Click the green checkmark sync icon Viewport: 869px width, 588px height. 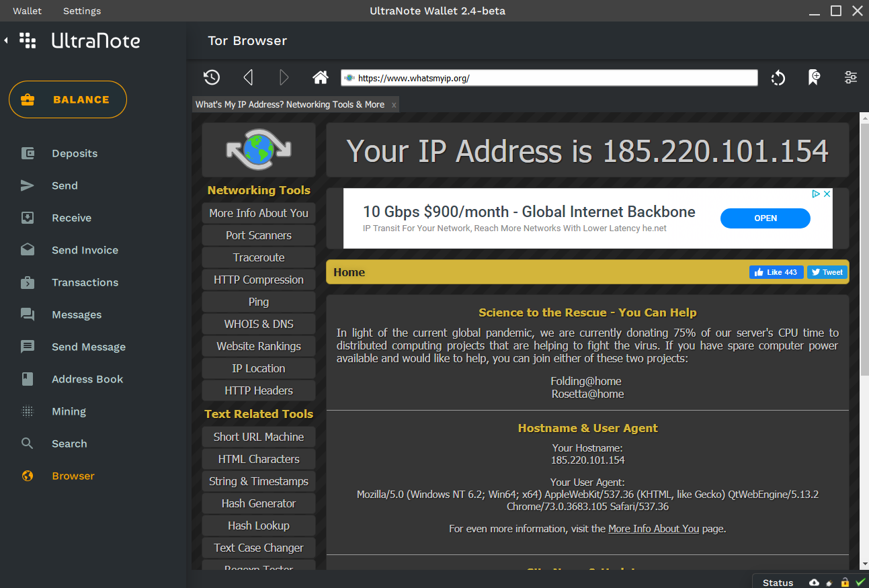860,582
